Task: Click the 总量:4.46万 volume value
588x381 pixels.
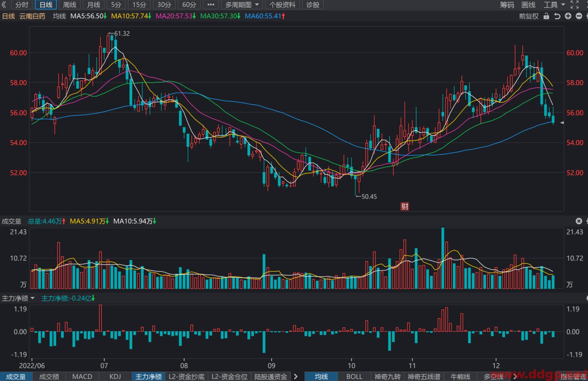Action: 47,221
